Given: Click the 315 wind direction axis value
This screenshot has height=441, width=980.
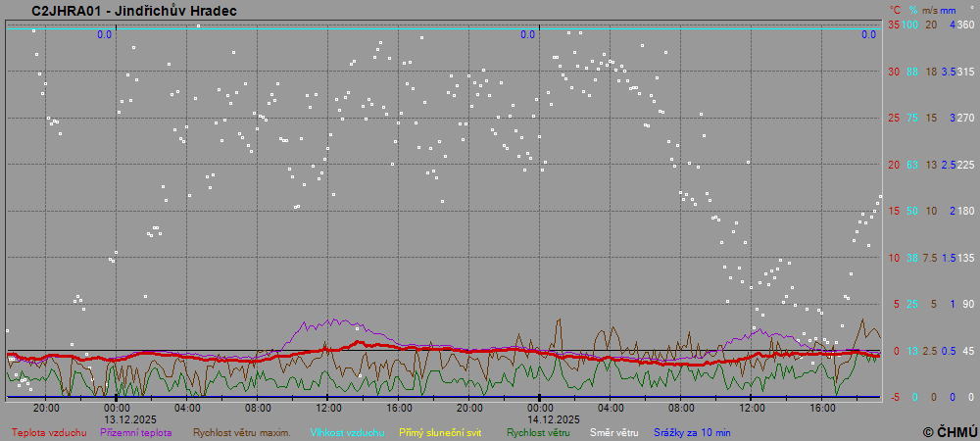Looking at the screenshot, I should coord(965,72).
